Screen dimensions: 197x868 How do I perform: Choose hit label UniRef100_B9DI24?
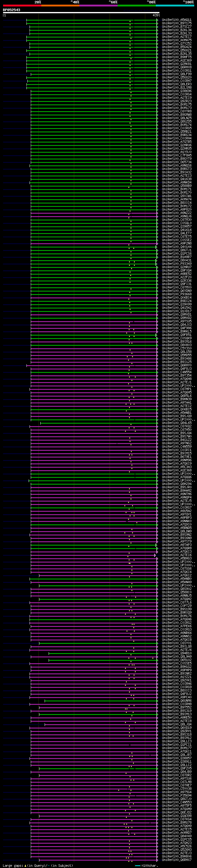click(176, 301)
